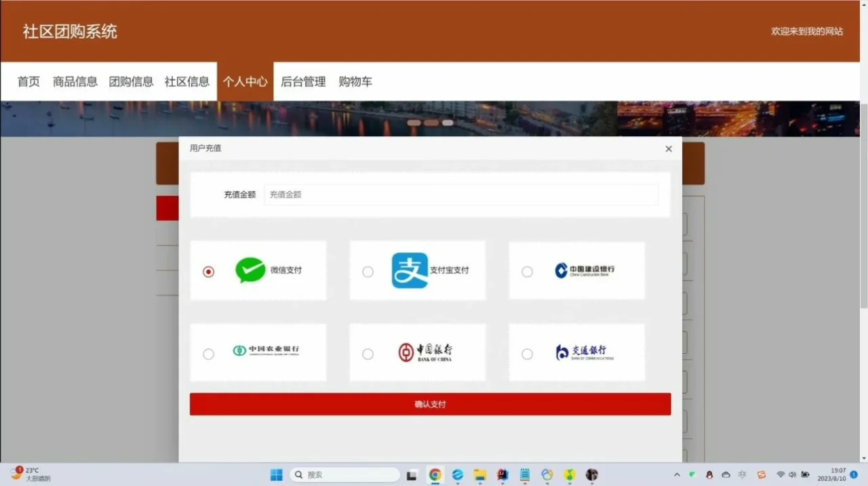Select the 微信支付 payment radio button
868x486 pixels.
208,271
